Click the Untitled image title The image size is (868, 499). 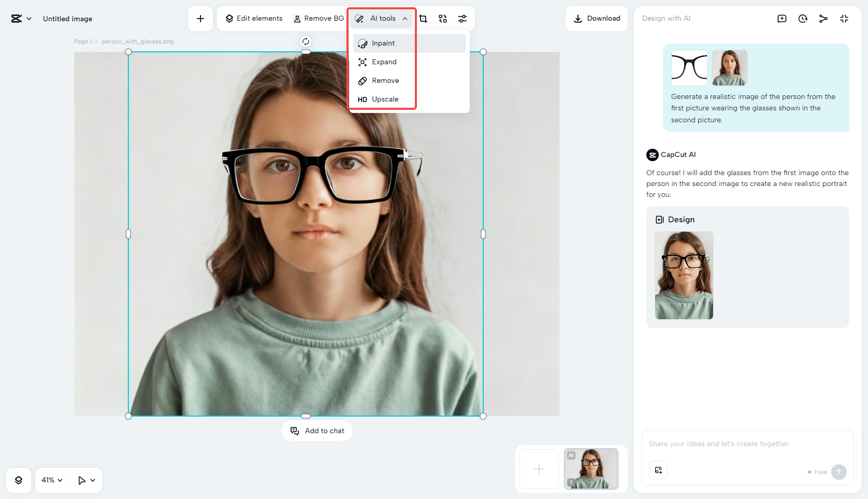pos(67,19)
